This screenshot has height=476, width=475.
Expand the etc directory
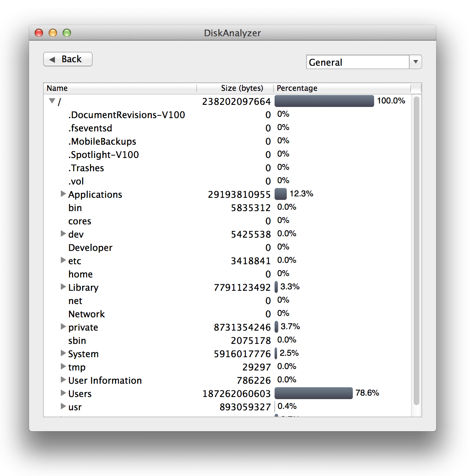[63, 260]
